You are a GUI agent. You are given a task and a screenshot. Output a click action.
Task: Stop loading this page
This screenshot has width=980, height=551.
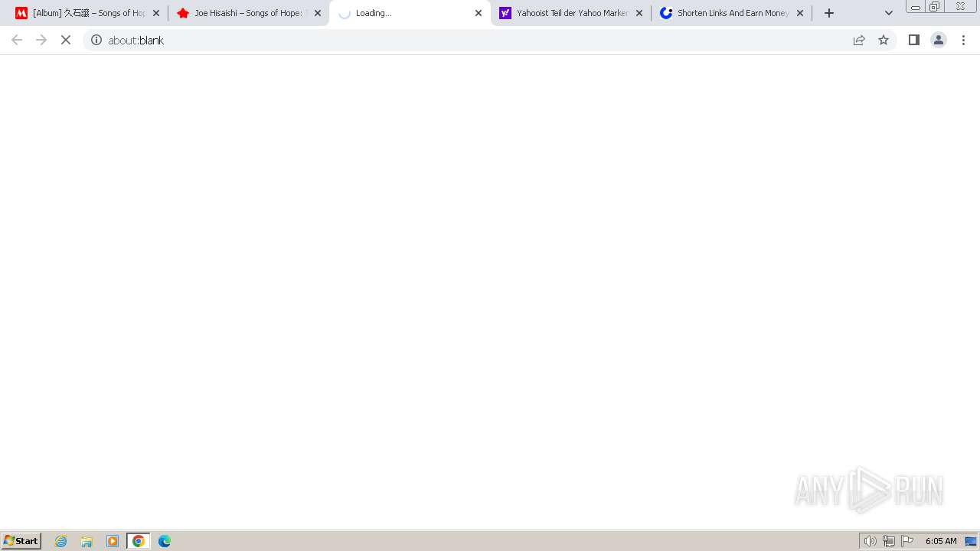click(66, 40)
